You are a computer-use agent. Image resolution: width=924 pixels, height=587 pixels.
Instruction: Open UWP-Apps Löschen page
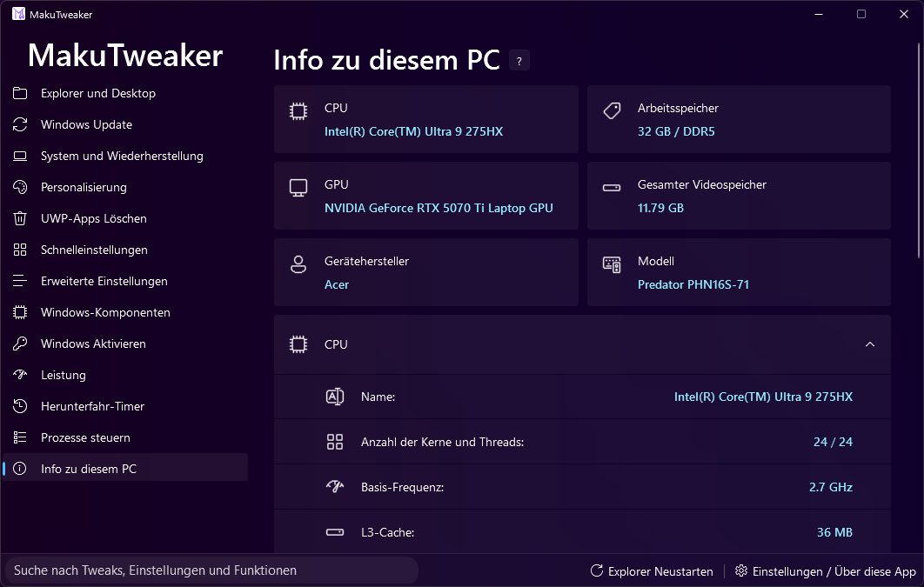[125, 218]
